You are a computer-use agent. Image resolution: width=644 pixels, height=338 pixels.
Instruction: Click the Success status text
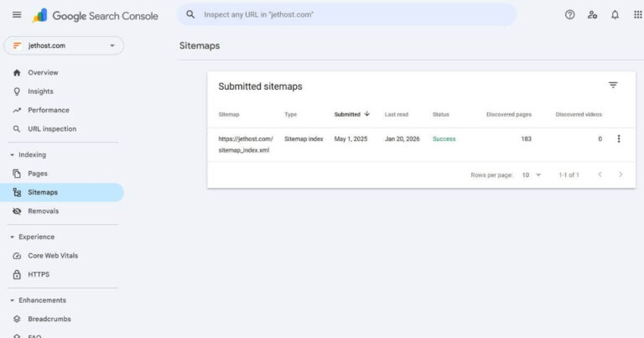point(444,139)
